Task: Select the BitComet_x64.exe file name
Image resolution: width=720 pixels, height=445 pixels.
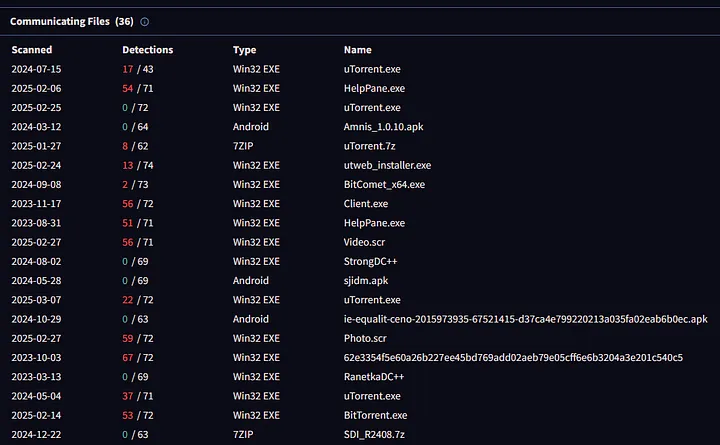Action: click(x=384, y=185)
